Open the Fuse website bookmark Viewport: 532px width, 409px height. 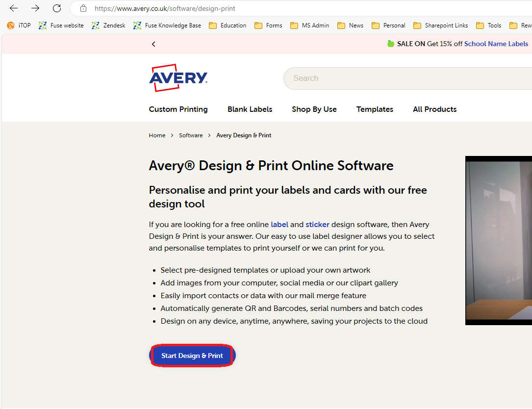61,26
